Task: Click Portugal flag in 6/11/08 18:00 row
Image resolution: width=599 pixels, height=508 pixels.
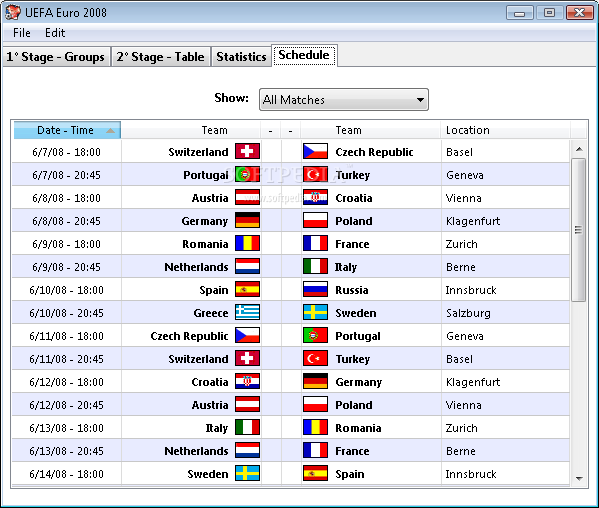Action: (315, 335)
